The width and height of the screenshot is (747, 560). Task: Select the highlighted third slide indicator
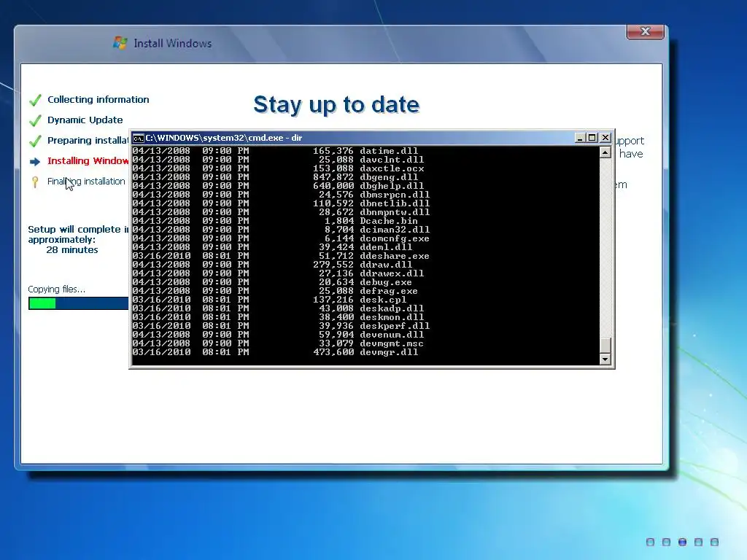(x=682, y=542)
